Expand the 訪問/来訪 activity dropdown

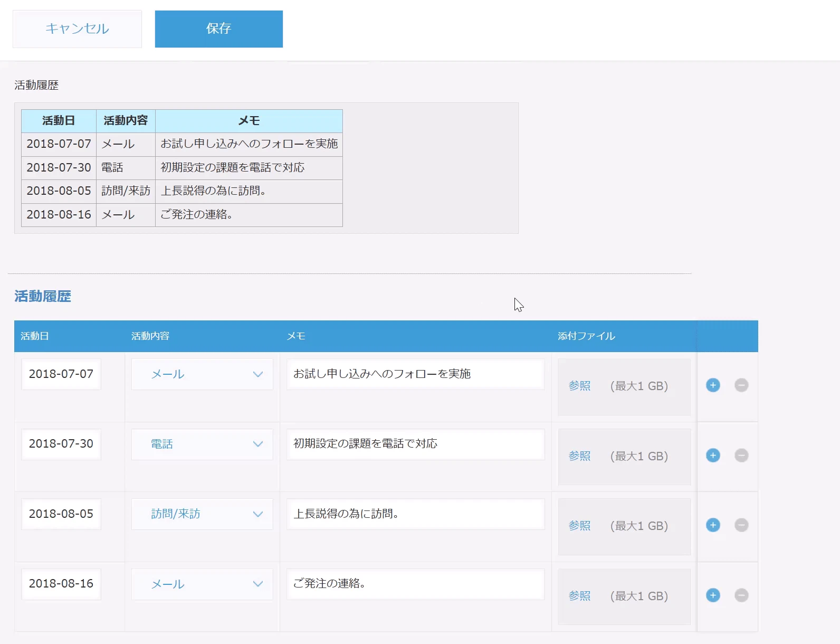[x=202, y=514]
